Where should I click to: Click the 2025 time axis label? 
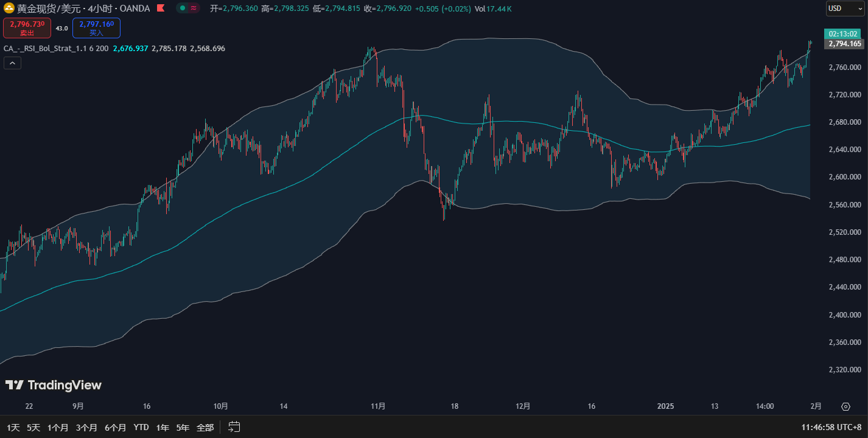tap(666, 406)
